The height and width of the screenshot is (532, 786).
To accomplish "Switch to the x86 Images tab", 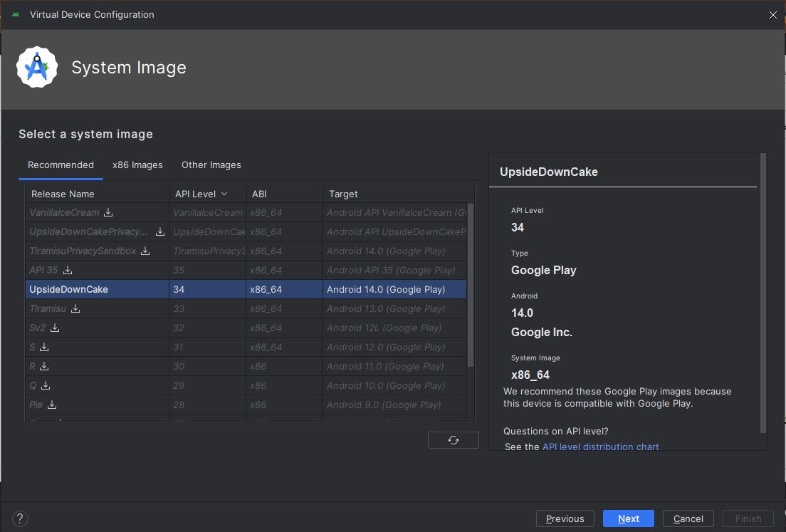I will click(137, 165).
